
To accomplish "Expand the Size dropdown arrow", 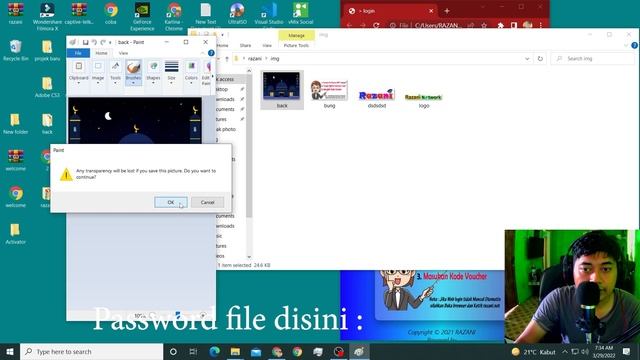I will (171, 83).
